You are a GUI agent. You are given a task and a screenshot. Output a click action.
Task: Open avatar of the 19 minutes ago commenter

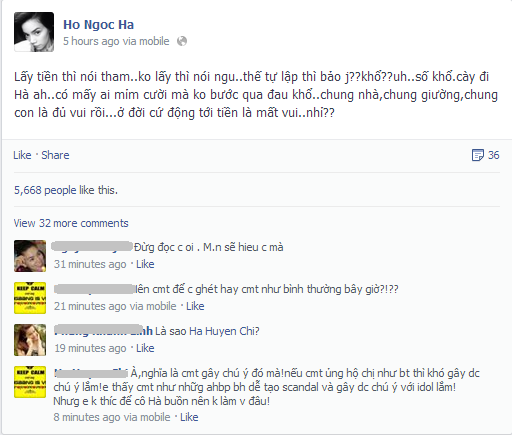click(x=30, y=340)
